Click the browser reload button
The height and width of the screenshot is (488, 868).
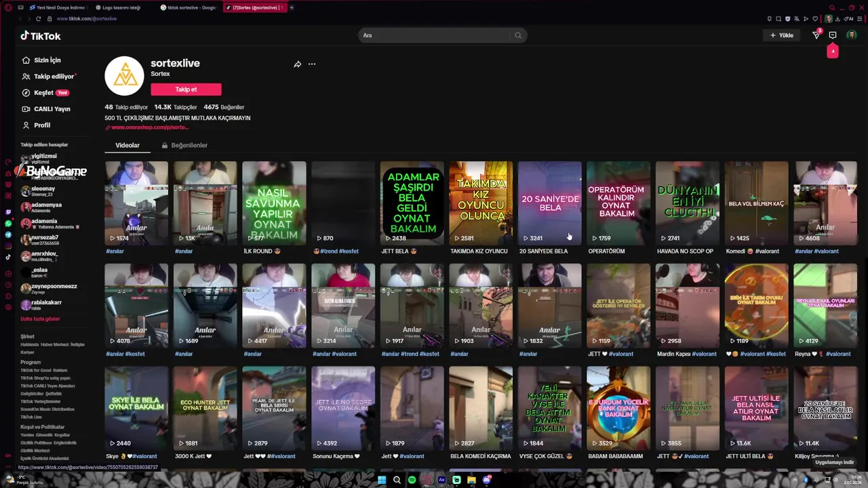click(x=38, y=18)
